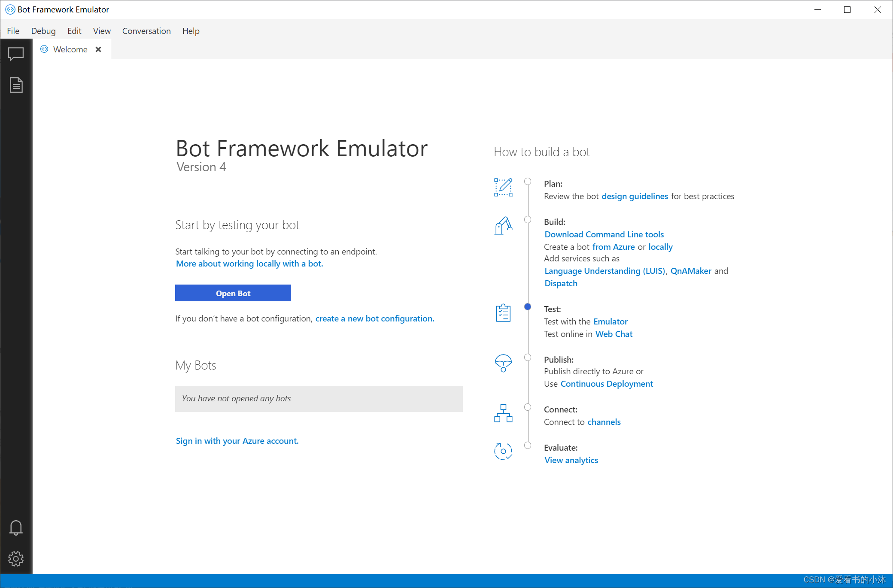Maximize the Bot Framework Emulator window
This screenshot has height=588, width=893.
coord(847,9)
